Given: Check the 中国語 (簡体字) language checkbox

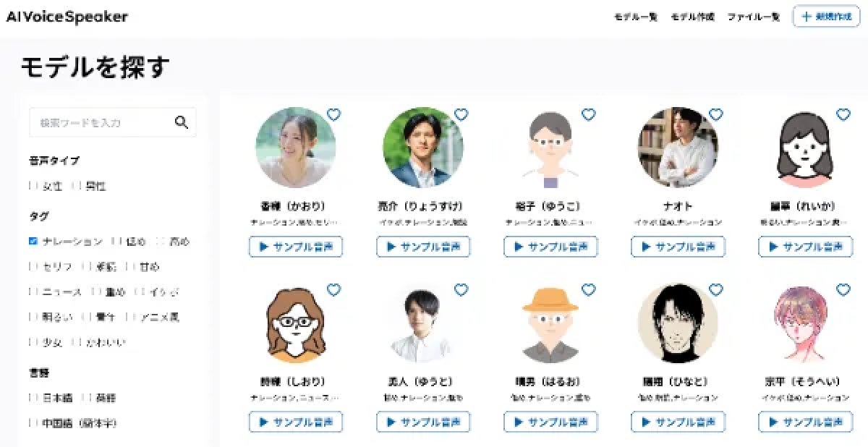Looking at the screenshot, I should click(33, 422).
